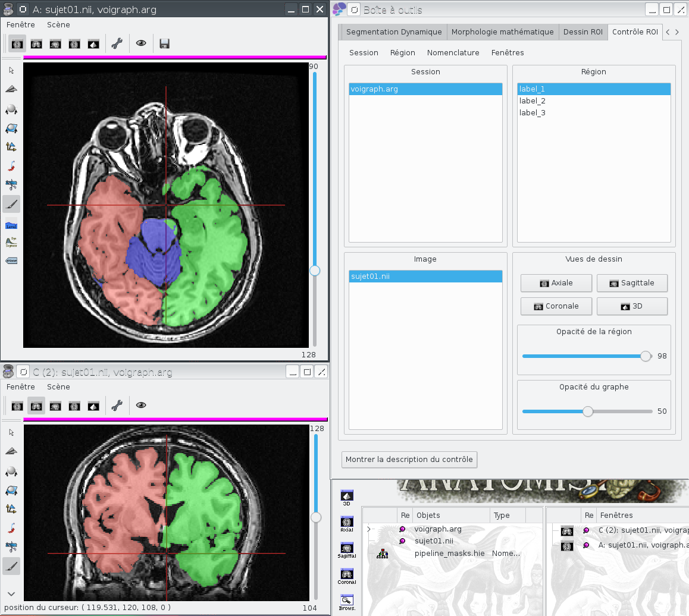Click the Brows. browser icon
The width and height of the screenshot is (689, 616).
347,601
